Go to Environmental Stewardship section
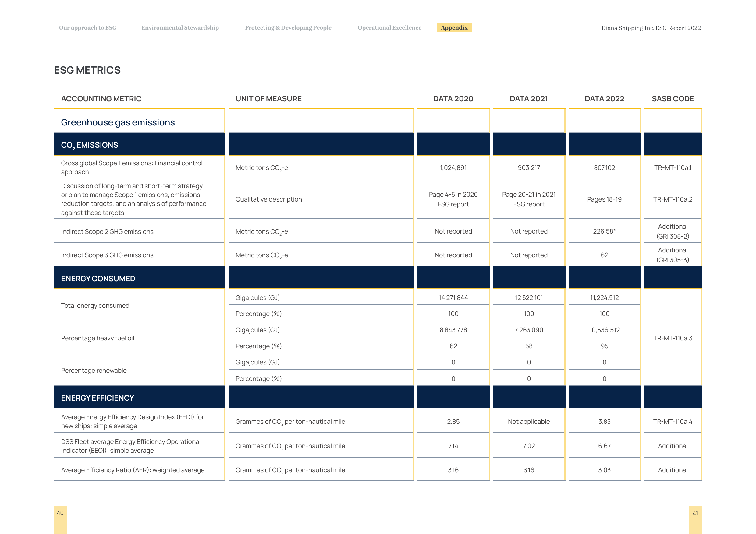 (180, 28)
